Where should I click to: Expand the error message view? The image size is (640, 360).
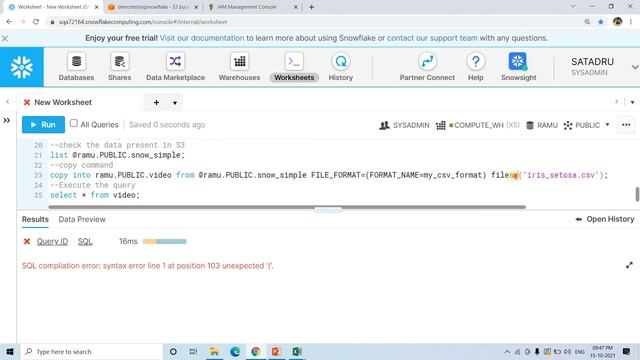click(629, 265)
